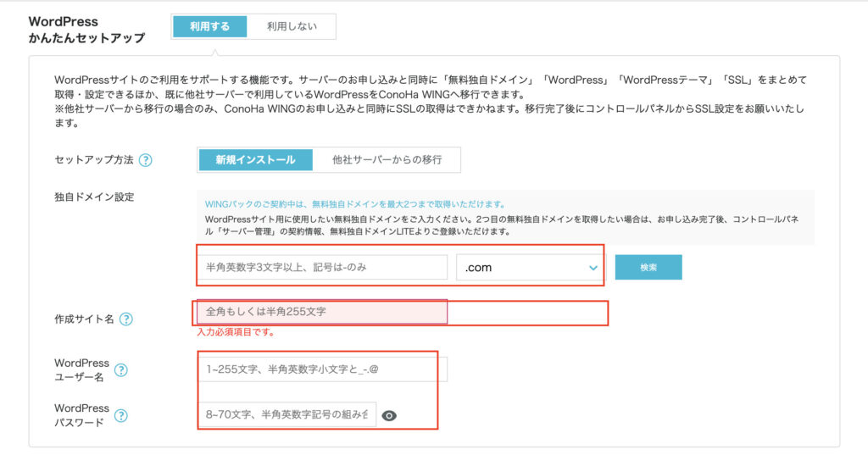Click the 独自ドメイン設定 label

tap(94, 197)
